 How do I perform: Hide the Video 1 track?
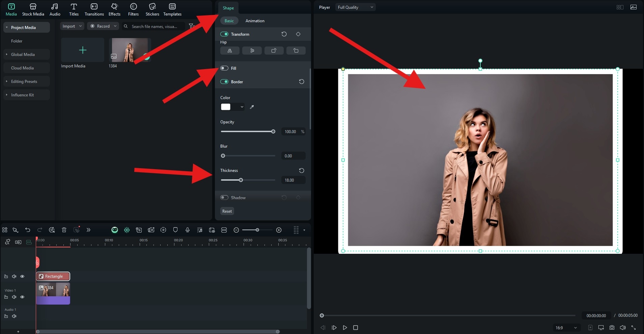click(x=22, y=297)
